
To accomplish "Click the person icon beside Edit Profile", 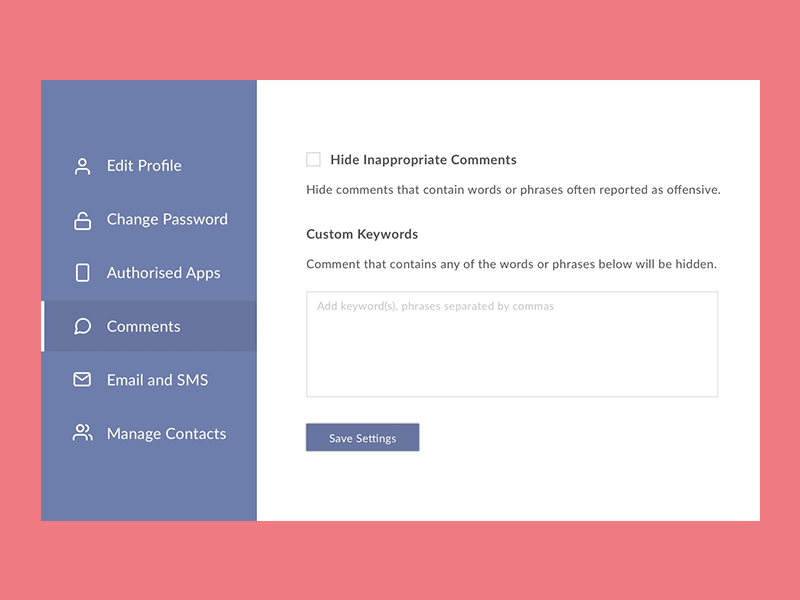I will pos(83,166).
